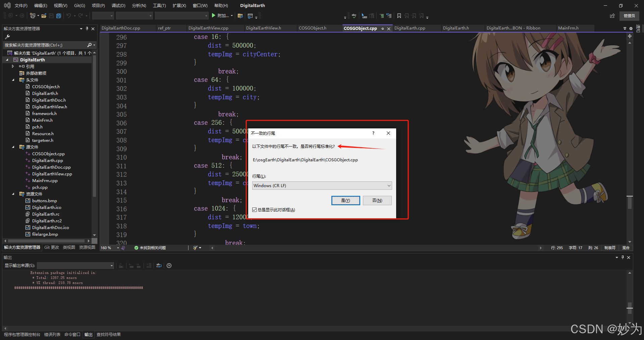
Task: Close the COSGObject.cpp tab
Action: [389, 29]
